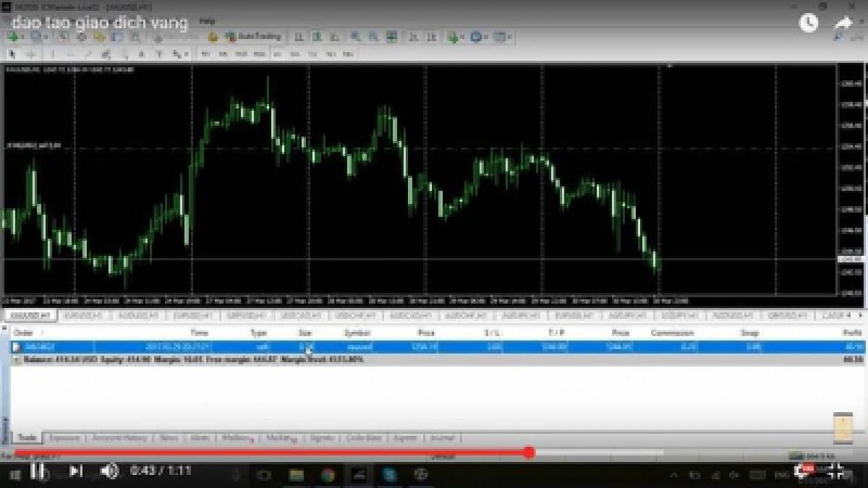The image size is (868, 488).
Task: Tile chart windows icon
Action: click(x=391, y=37)
